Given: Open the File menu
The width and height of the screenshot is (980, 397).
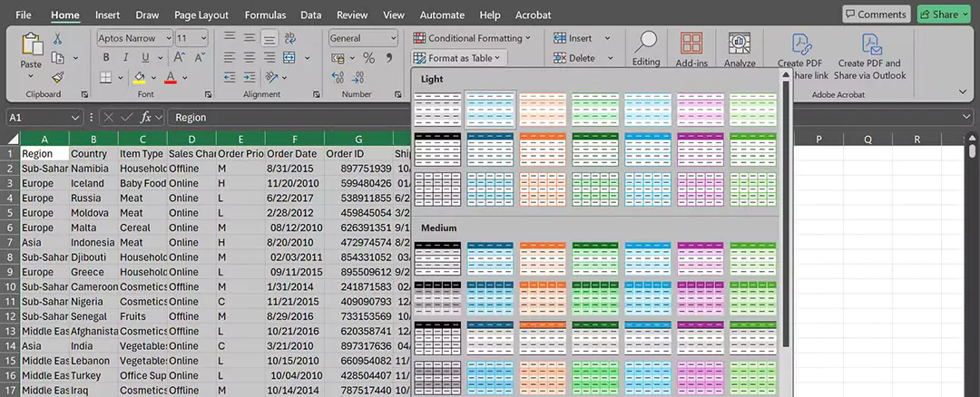Looking at the screenshot, I should click(x=23, y=15).
